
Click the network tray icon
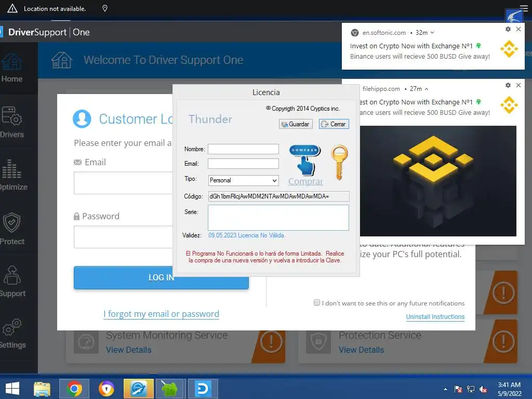point(471,389)
